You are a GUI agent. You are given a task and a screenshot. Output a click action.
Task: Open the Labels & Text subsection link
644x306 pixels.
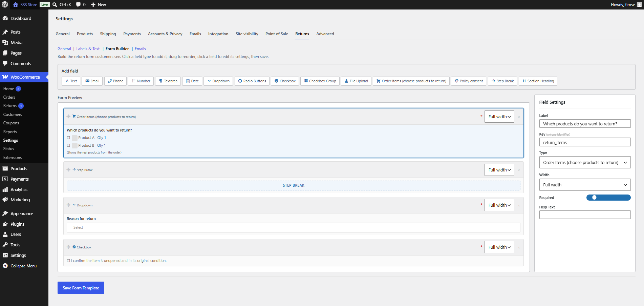coord(88,49)
